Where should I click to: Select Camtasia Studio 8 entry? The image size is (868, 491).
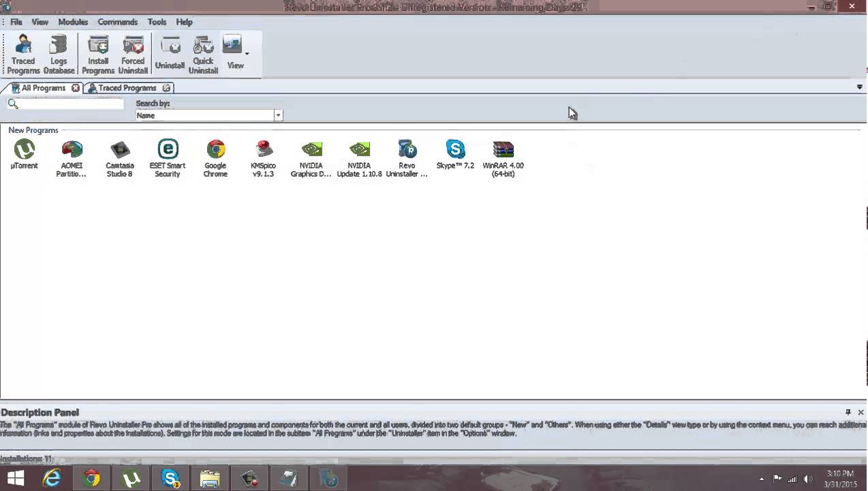tap(120, 158)
